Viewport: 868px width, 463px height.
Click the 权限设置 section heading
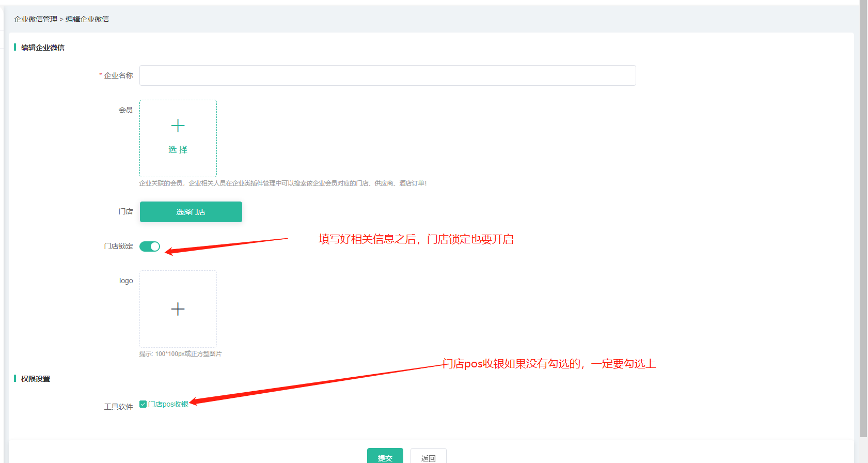(x=36, y=379)
